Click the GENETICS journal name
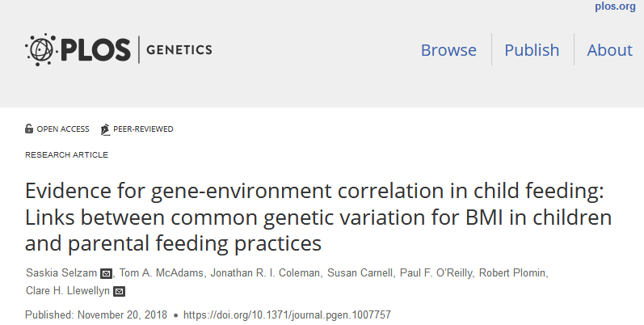The width and height of the screenshot is (644, 325). [x=179, y=49]
